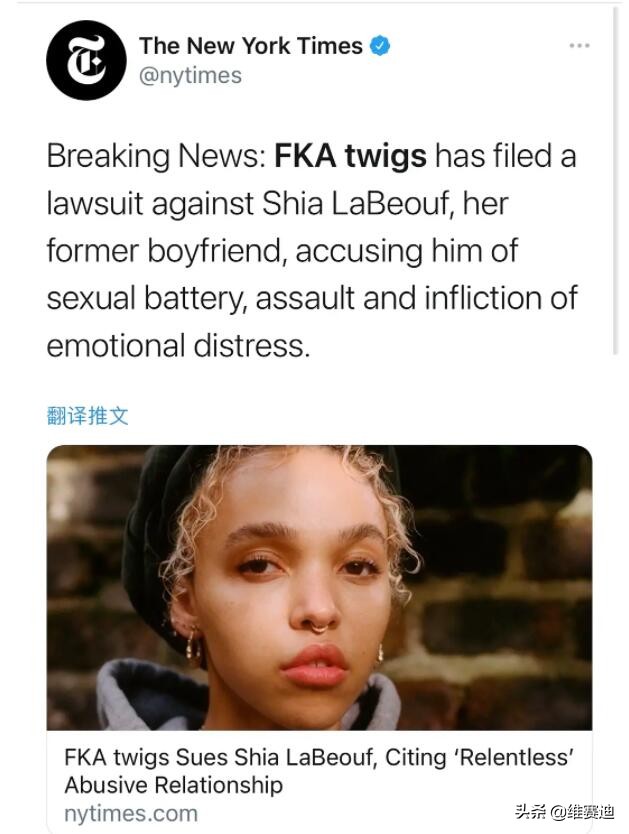The height and width of the screenshot is (834, 629).
Task: Click the Abusive Relationship headline line
Action: point(173,785)
